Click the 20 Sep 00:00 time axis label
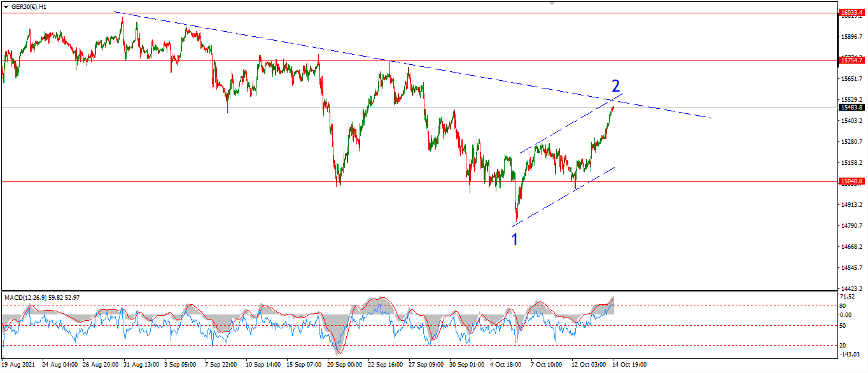This screenshot has width=868, height=373. [344, 365]
